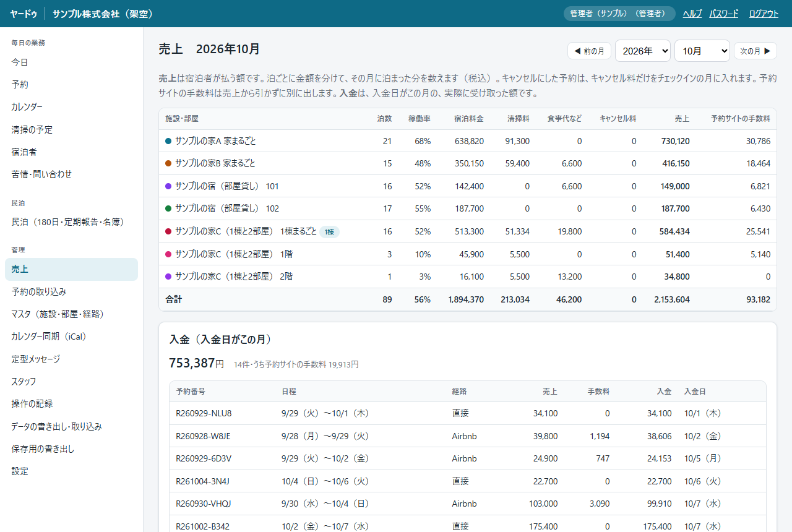Select row サンプルの家A 家まるごと
This screenshot has height=532, width=792.
[468, 141]
